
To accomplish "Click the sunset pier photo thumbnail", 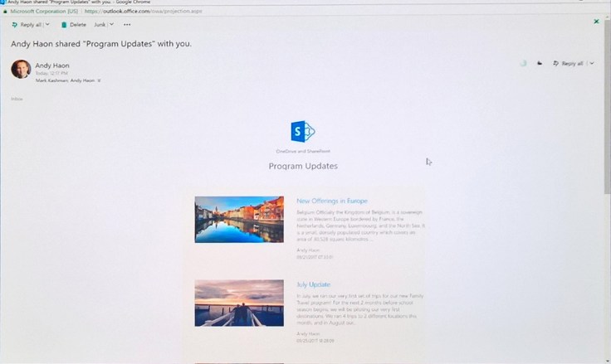I will pyautogui.click(x=239, y=303).
